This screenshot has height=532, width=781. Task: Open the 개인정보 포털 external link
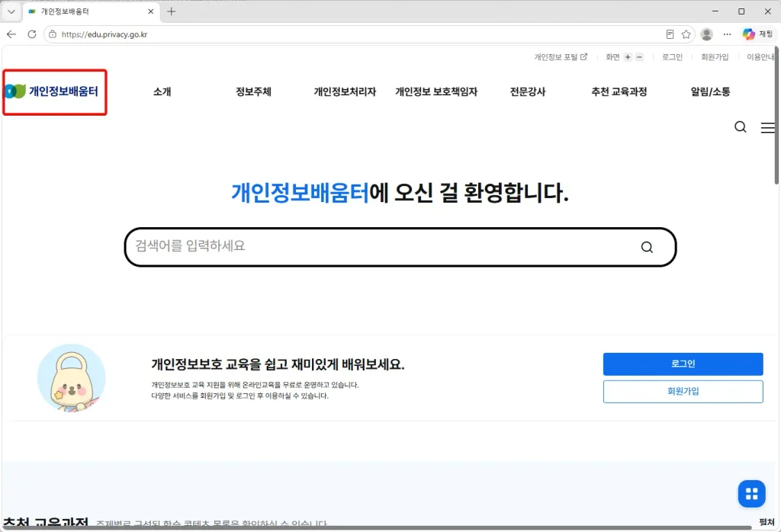pyautogui.click(x=561, y=57)
